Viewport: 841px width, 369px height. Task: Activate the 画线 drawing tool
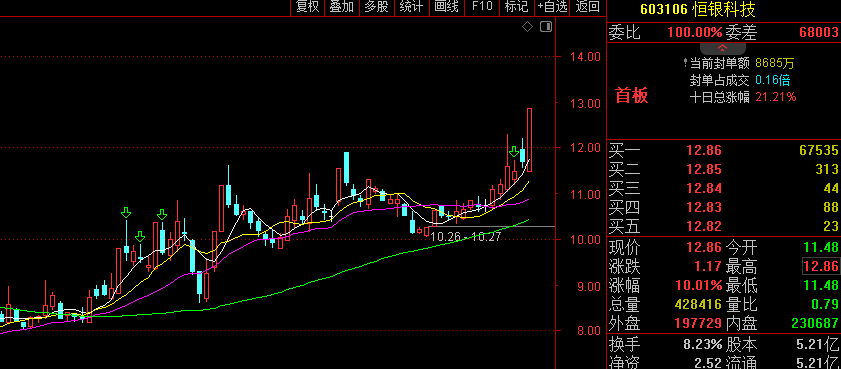coord(446,7)
